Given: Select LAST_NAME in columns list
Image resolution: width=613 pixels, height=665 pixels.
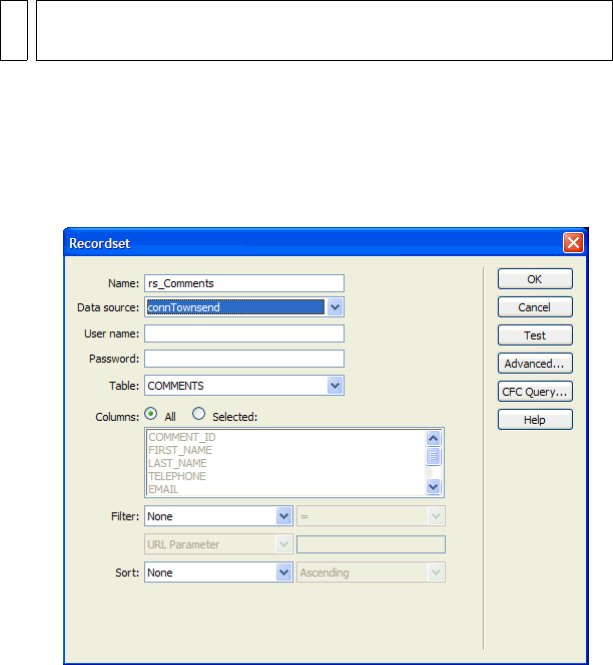Looking at the screenshot, I should [x=177, y=463].
